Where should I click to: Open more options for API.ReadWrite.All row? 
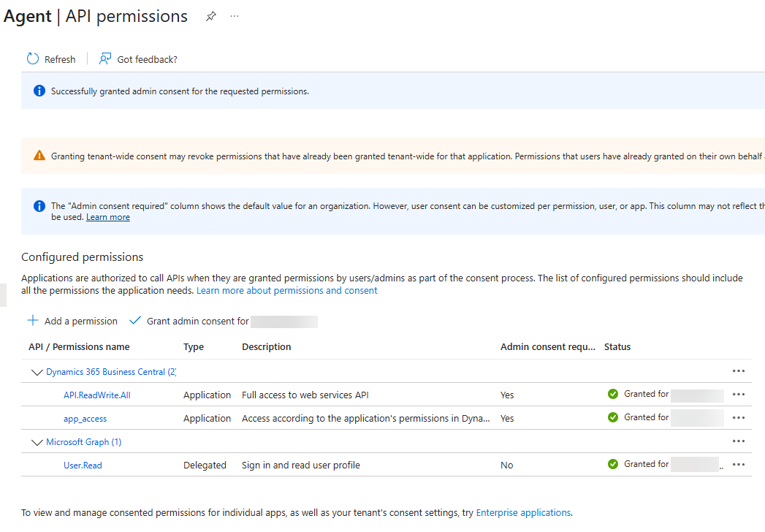pos(738,395)
